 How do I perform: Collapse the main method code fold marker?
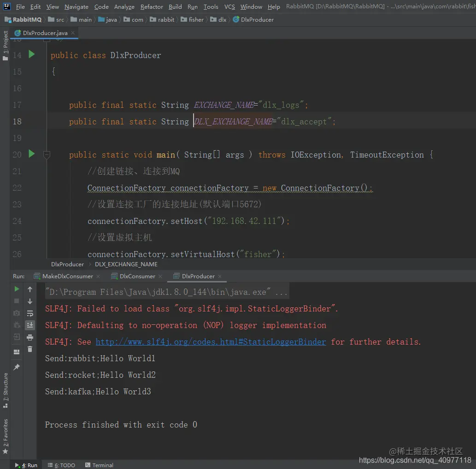(47, 155)
